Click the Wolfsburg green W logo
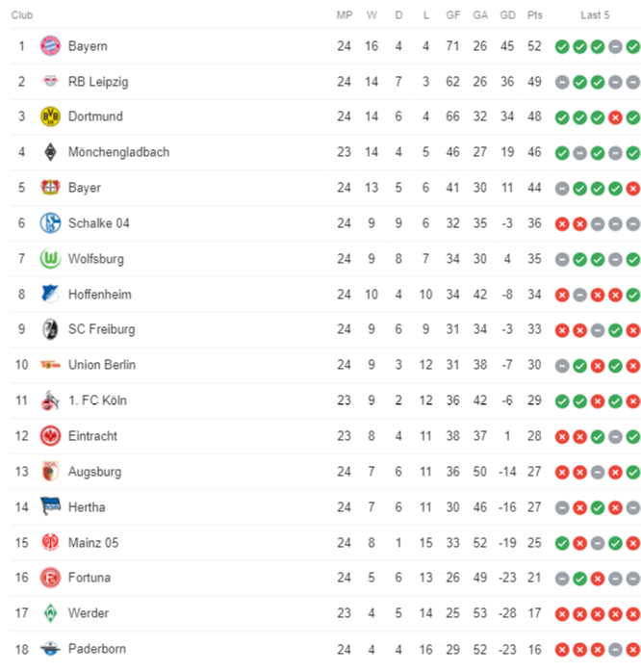 point(50,258)
